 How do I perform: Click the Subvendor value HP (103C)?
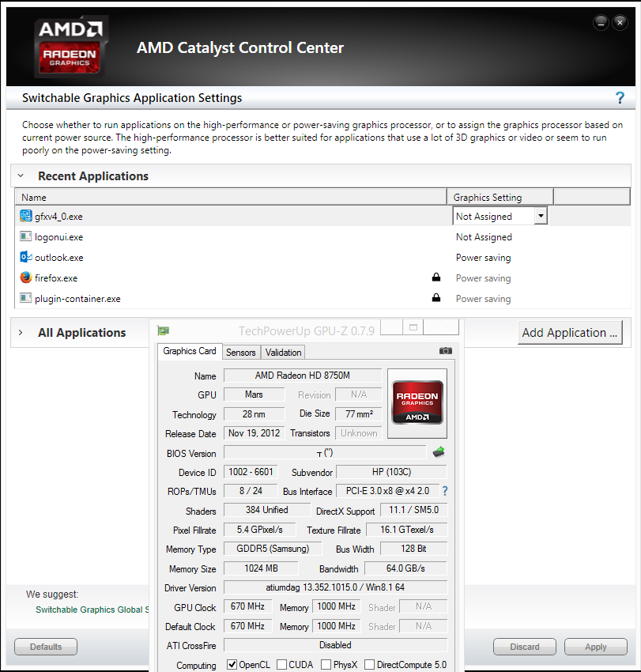pyautogui.click(x=391, y=472)
